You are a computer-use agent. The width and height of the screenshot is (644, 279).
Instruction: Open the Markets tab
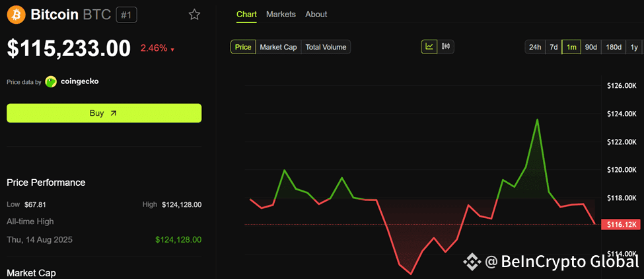click(x=281, y=15)
